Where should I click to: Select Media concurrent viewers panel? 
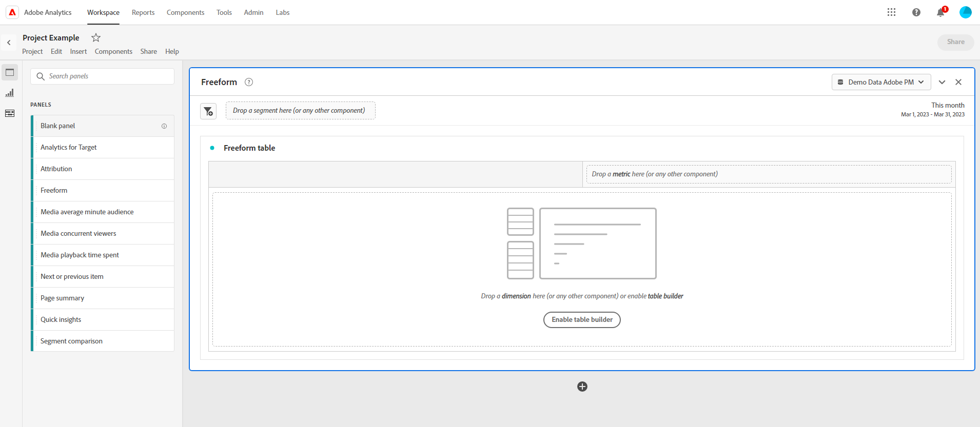coord(103,234)
